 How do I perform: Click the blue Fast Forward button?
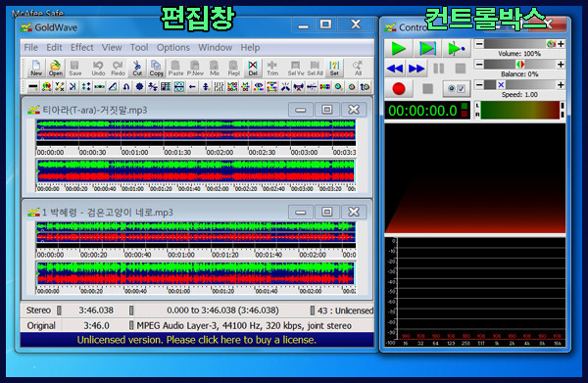click(416, 69)
